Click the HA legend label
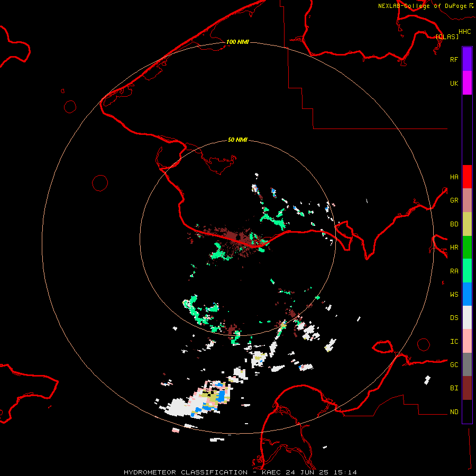This screenshot has width=476, height=476. [454, 177]
